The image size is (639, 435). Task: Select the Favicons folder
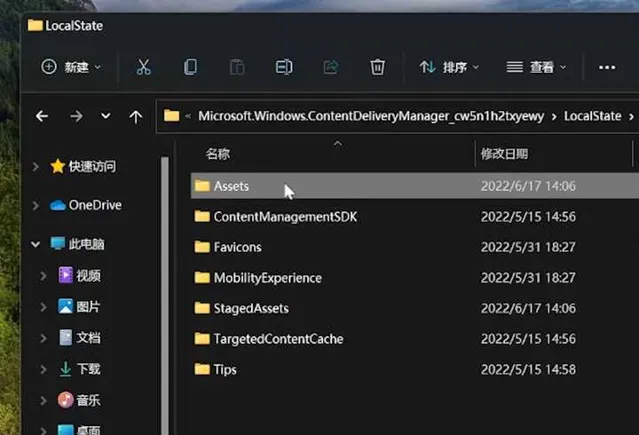point(415,247)
